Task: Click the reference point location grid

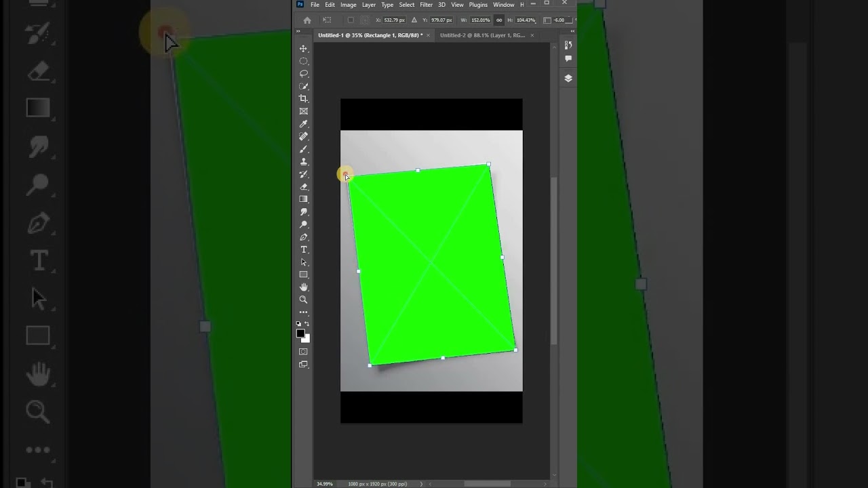Action: [364, 20]
